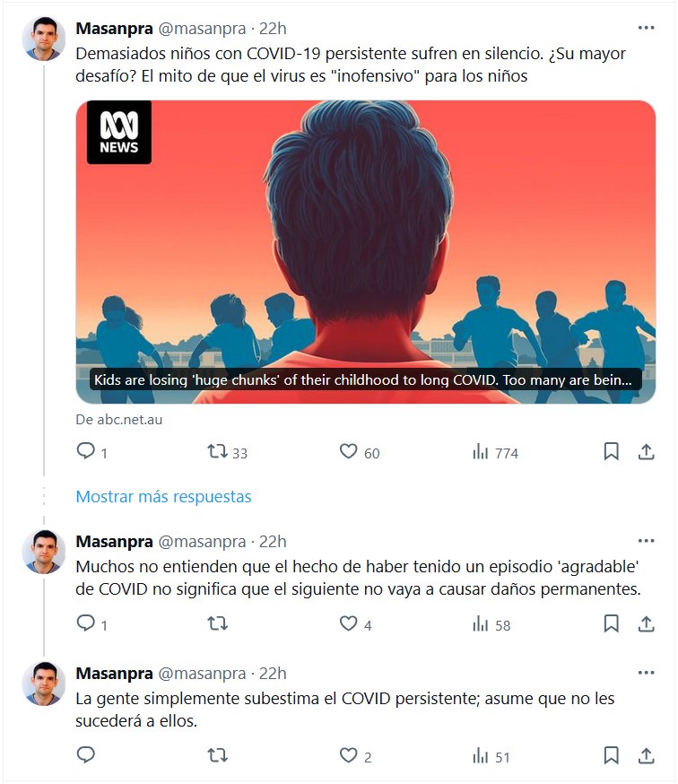678x784 pixels.
Task: Share the last tweet with 51 views
Action: pyautogui.click(x=646, y=755)
